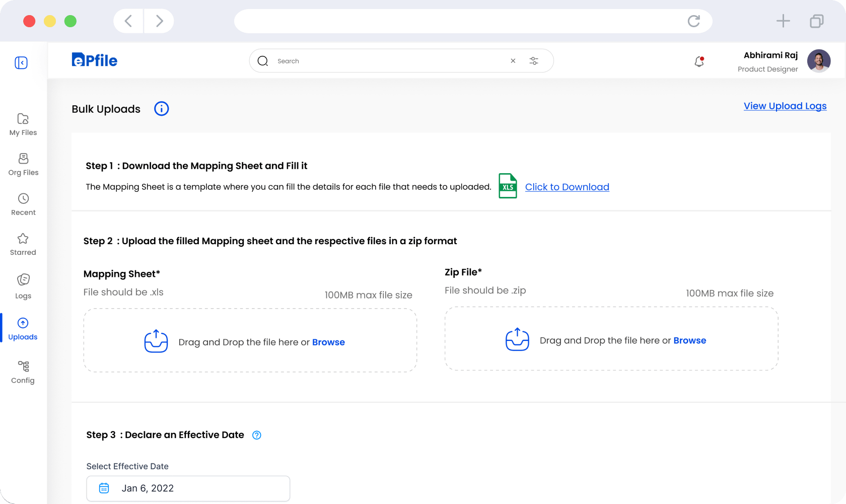This screenshot has height=504, width=846.
Task: Open Config in the sidebar
Action: pyautogui.click(x=23, y=372)
